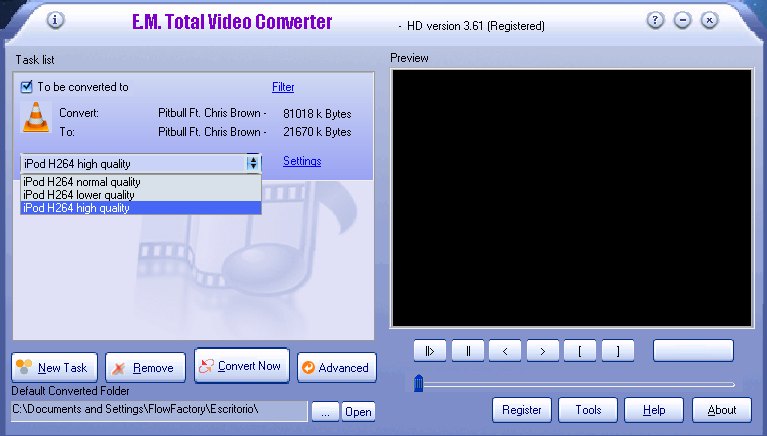Open the Advanced options button
The image size is (767, 436).
(337, 367)
